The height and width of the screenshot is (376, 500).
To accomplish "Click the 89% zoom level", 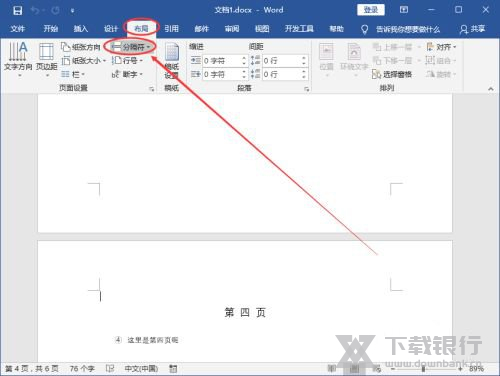I will [477, 369].
